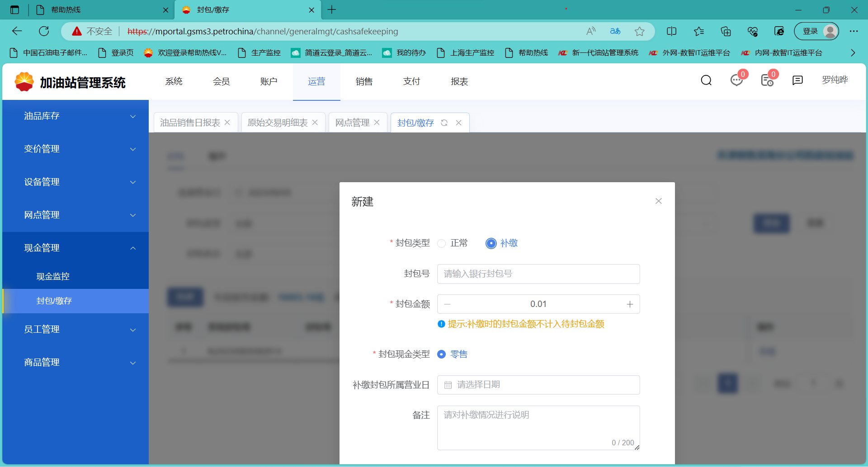Screen dimensions: 868x467
Task: Click the search magnifier icon in header
Action: [706, 80]
